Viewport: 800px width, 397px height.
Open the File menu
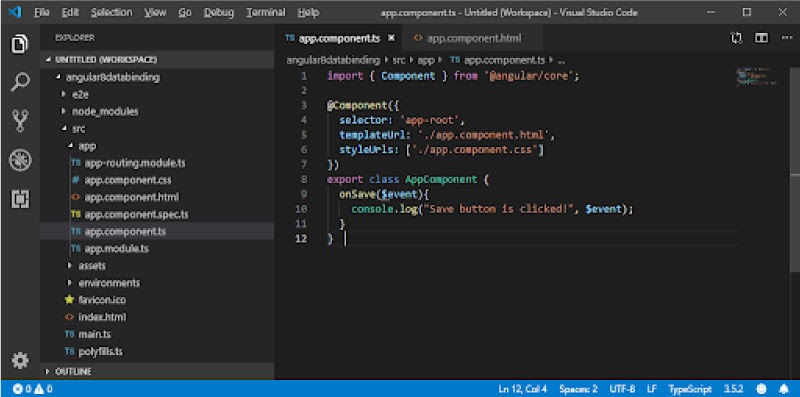[x=41, y=12]
